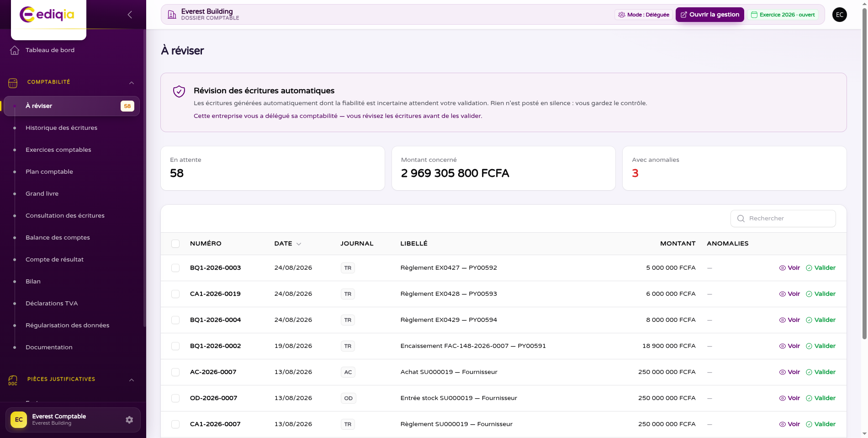Click libellé Encaissement FAC-148-2026-0007 — PY00591
This screenshot has height=438, width=868.
pyautogui.click(x=473, y=346)
